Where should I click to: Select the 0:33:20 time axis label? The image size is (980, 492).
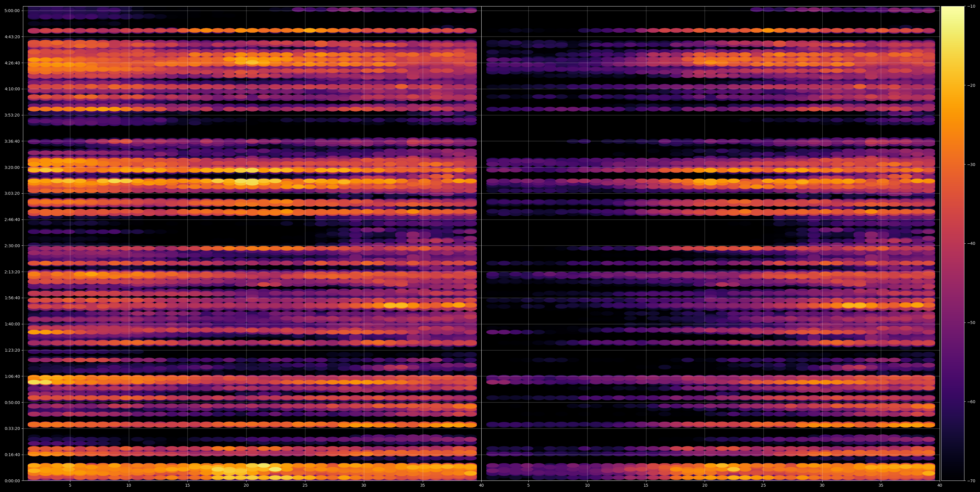[x=12, y=428]
